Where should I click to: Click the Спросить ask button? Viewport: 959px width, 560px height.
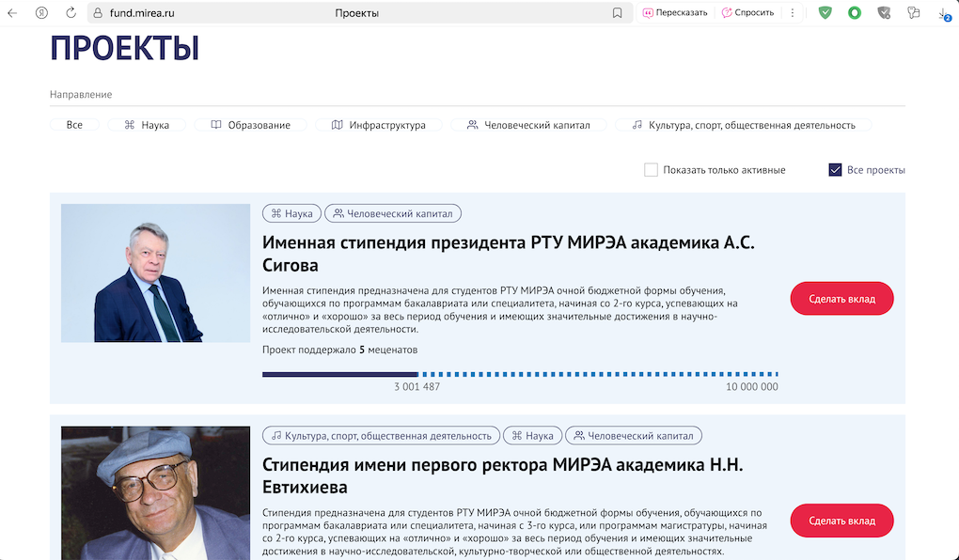click(x=747, y=13)
